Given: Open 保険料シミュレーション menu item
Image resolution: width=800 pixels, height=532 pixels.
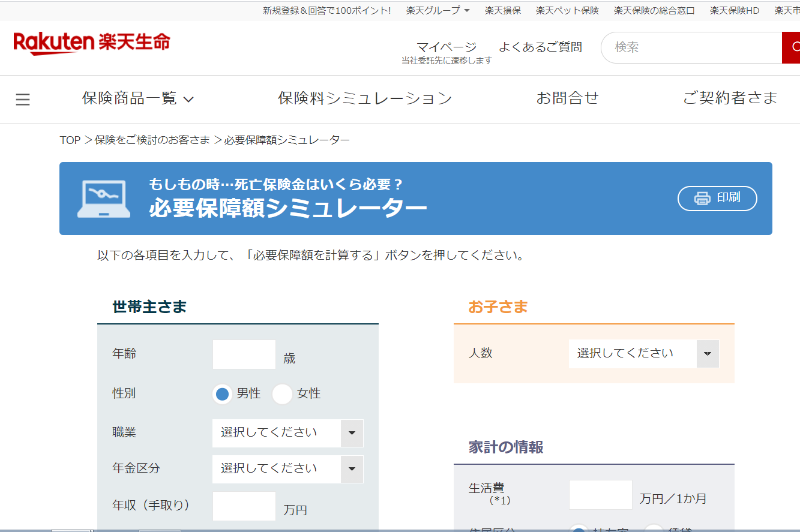Looking at the screenshot, I should tap(365, 98).
